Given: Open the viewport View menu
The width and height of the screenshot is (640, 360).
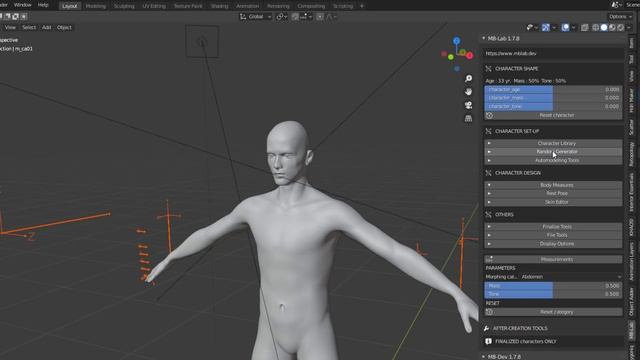Looking at the screenshot, I should point(10,27).
